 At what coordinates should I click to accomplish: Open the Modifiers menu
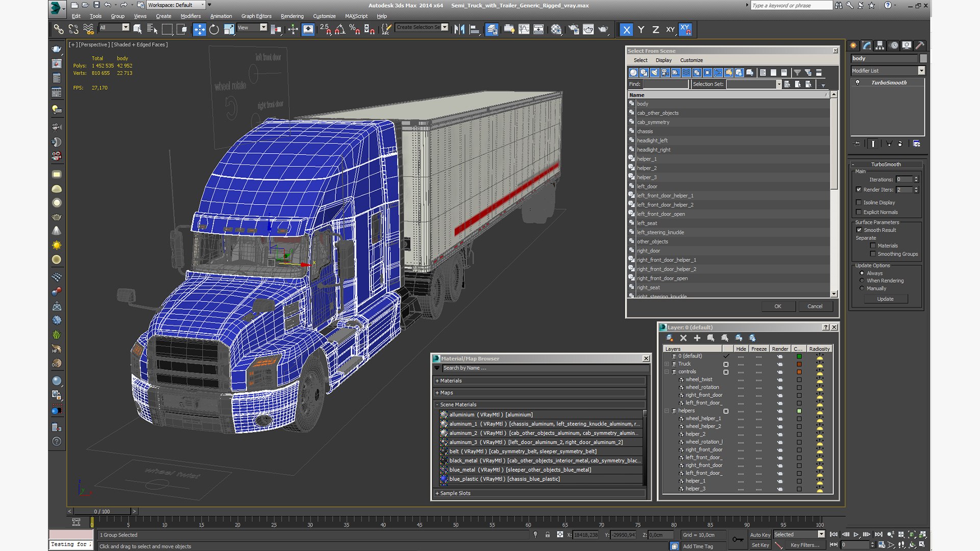pos(190,16)
